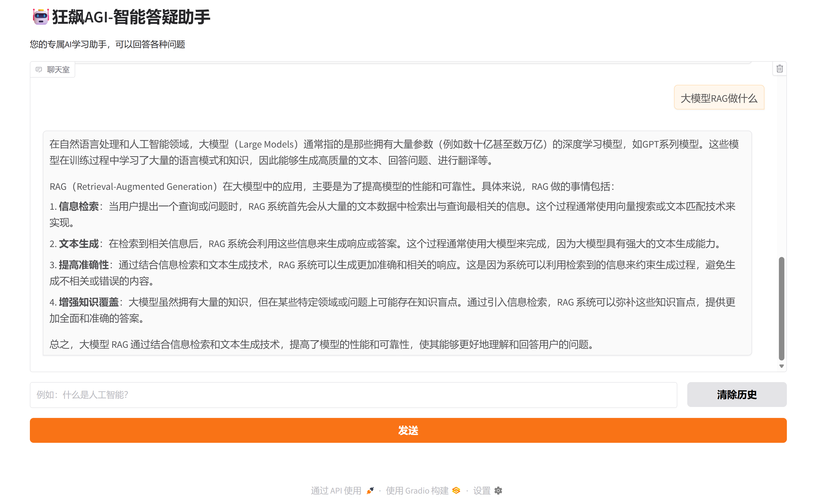The image size is (817, 504).
Task: Click the chat scroll-down arrow
Action: (x=781, y=366)
